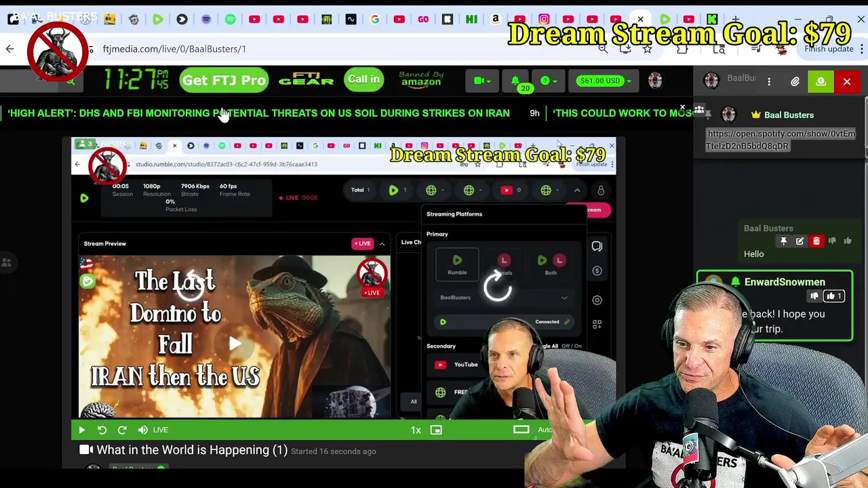Open the notifications bell with 20 badge
Screen dimensions: 868x488
(x=517, y=81)
